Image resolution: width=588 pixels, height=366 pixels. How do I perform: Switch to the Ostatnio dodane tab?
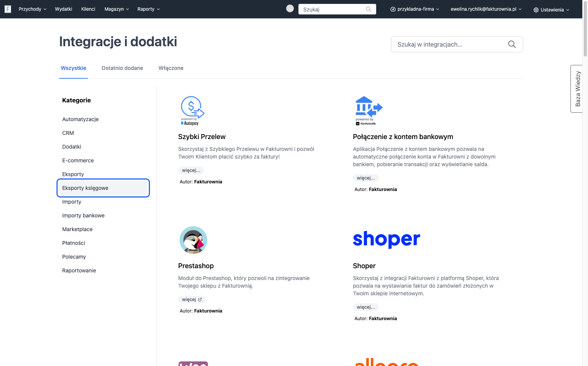click(x=122, y=68)
